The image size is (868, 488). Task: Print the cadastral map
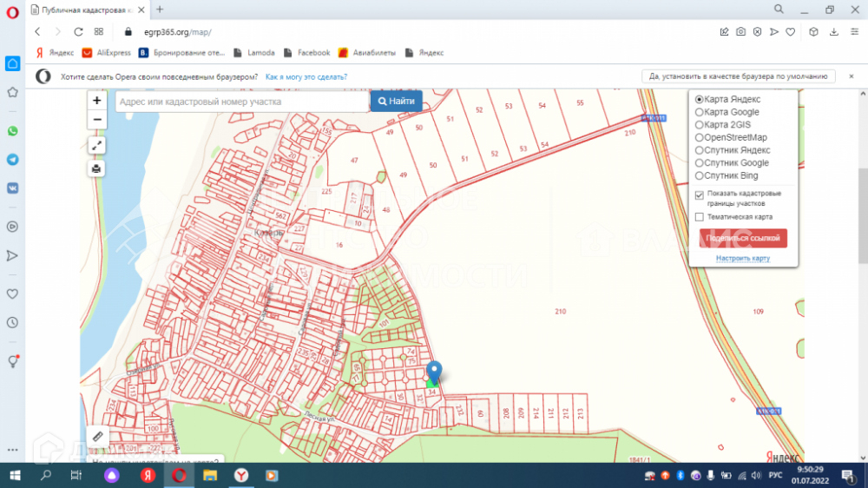pos(97,168)
